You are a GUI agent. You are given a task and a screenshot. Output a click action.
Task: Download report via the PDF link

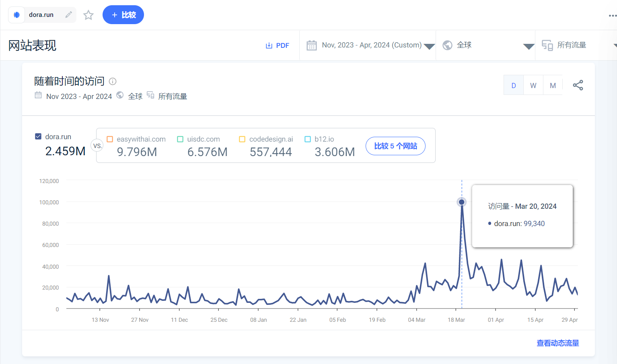(x=278, y=45)
